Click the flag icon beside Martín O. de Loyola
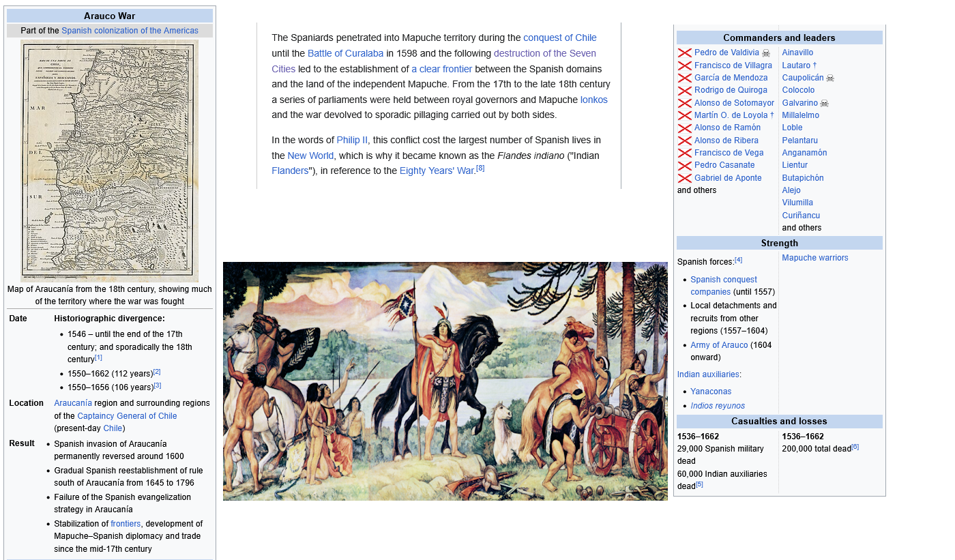 click(684, 115)
